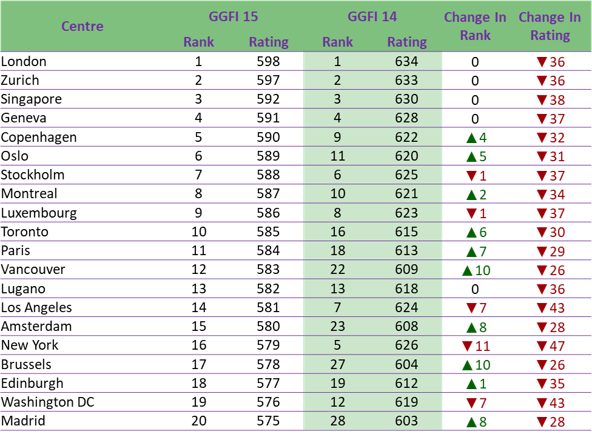Select the Los Angeles centre cell
Viewport: 592px width, 440px height.
(x=36, y=308)
